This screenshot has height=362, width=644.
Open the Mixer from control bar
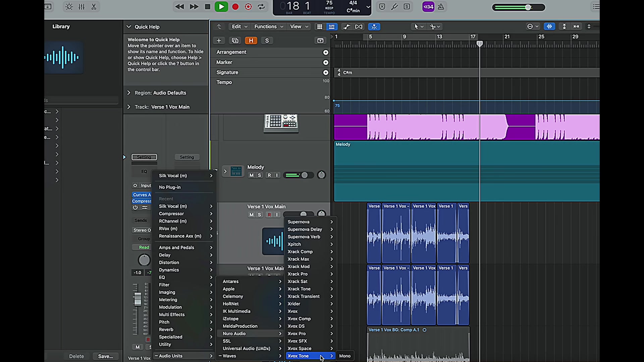(x=82, y=7)
